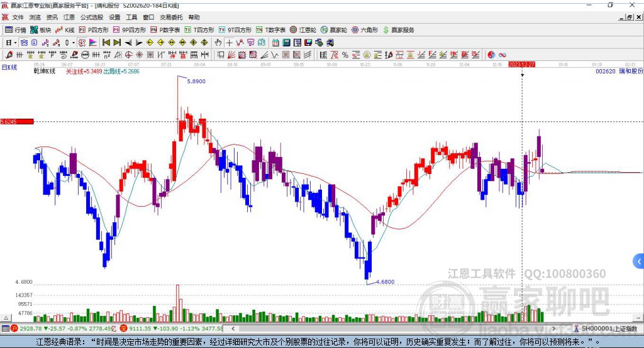644x348 pixels.
Task: Open the 工具 menu
Action: click(x=131, y=17)
